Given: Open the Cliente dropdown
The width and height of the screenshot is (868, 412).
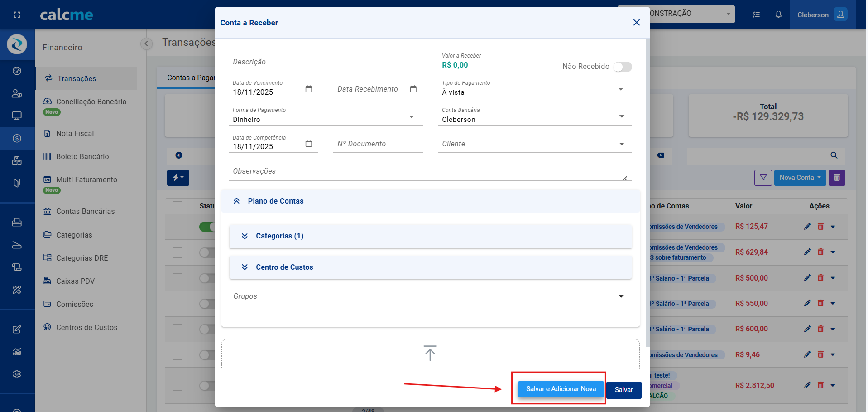Looking at the screenshot, I should point(621,144).
